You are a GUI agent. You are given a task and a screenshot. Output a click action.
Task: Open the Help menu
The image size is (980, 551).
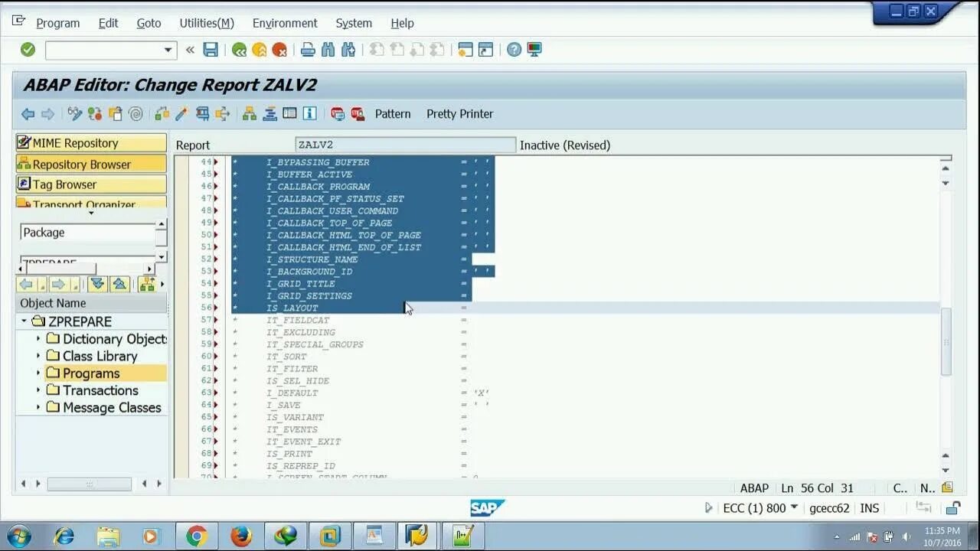(x=402, y=23)
